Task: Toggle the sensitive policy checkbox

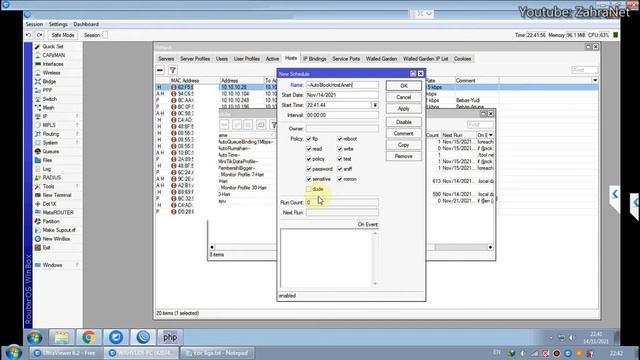Action: (309, 179)
